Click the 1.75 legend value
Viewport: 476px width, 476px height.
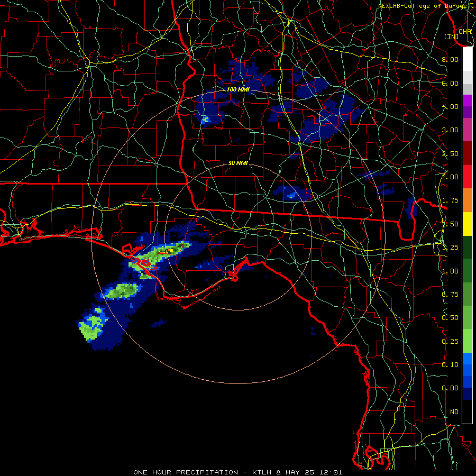(x=450, y=200)
